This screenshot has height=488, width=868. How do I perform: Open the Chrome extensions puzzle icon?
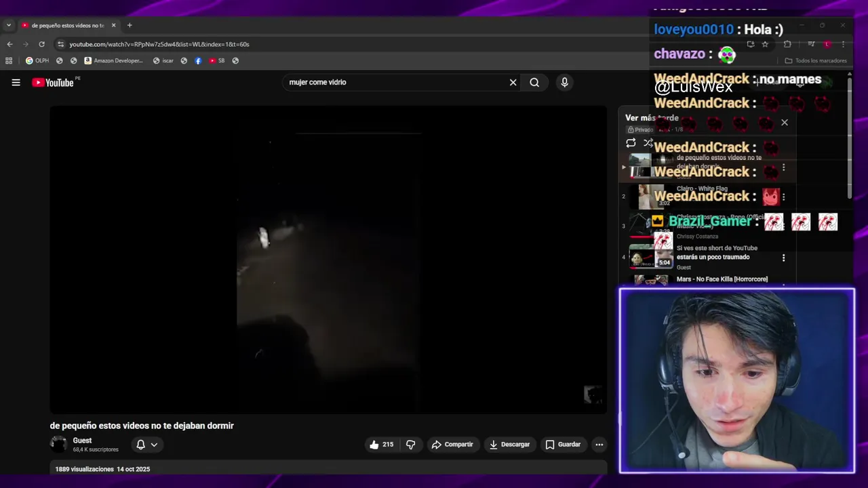(x=787, y=44)
